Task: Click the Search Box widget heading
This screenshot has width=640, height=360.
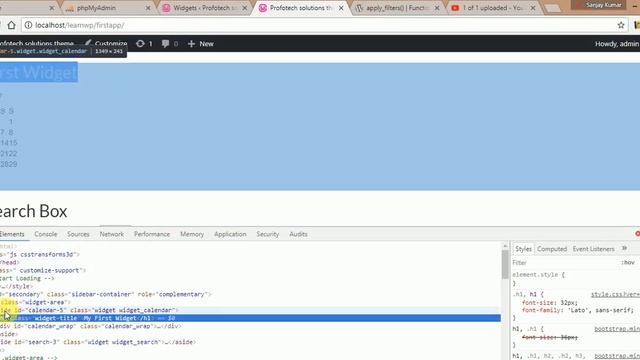Action: point(33,211)
